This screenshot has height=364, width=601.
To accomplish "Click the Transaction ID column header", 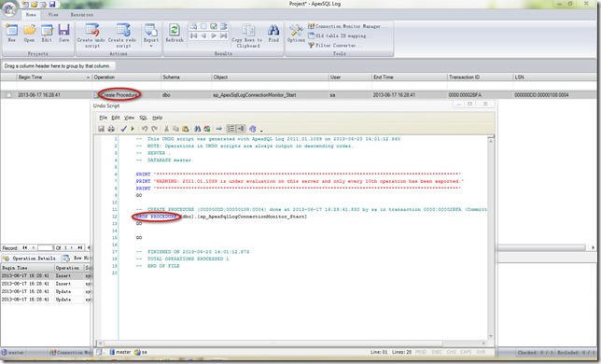I will coord(480,77).
